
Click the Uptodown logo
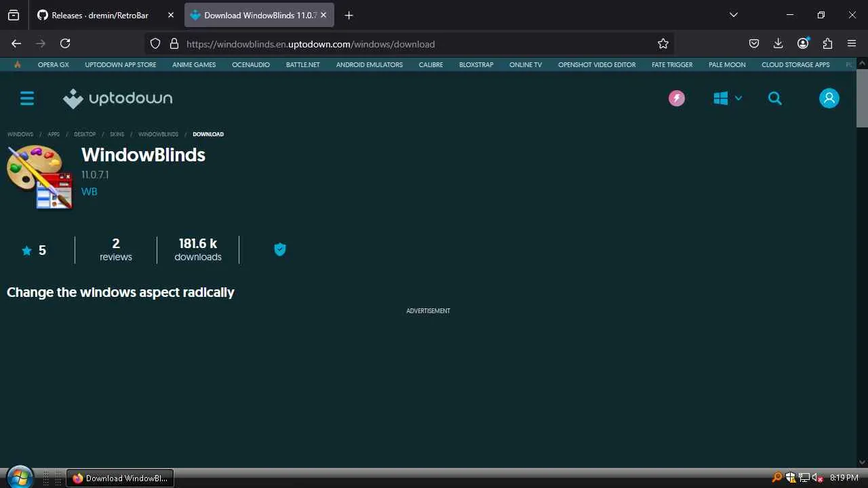coord(118,98)
